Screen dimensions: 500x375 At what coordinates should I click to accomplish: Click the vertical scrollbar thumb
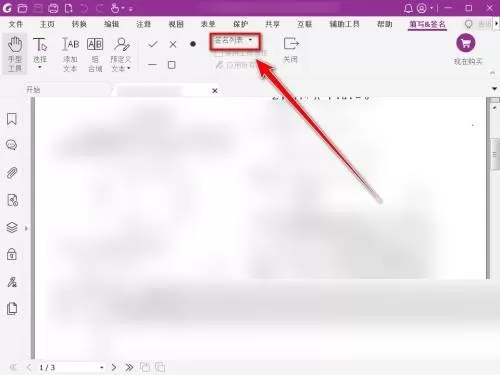click(x=495, y=154)
